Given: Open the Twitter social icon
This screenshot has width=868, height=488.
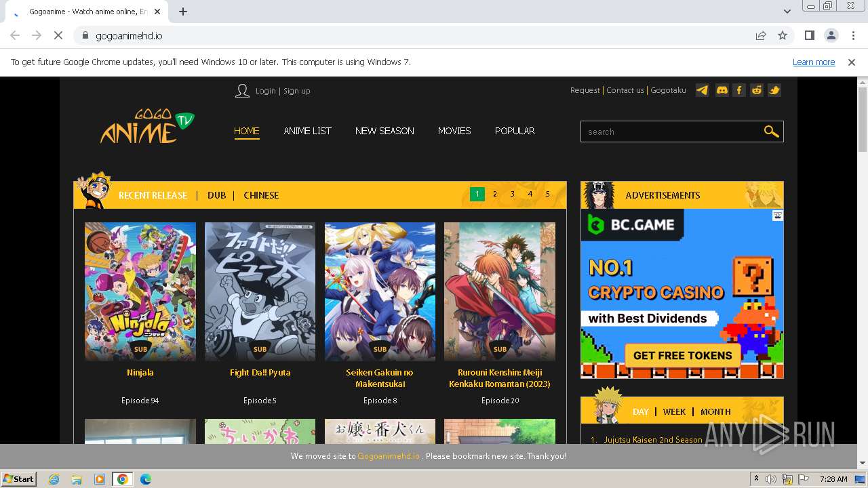Looking at the screenshot, I should pos(774,90).
